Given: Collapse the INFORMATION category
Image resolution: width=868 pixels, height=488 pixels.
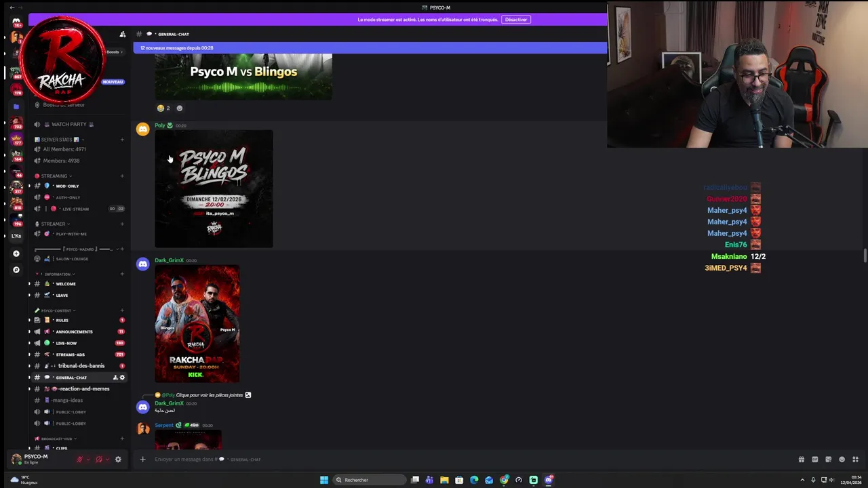Looking at the screenshot, I should pos(56,274).
